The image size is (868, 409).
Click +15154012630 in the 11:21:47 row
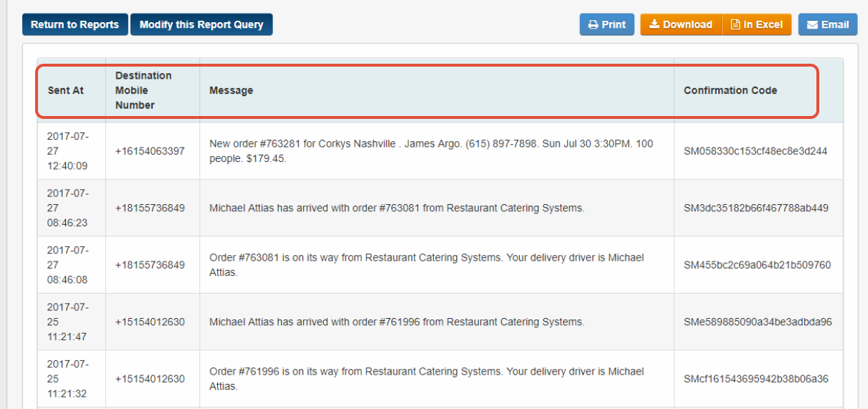[150, 322]
